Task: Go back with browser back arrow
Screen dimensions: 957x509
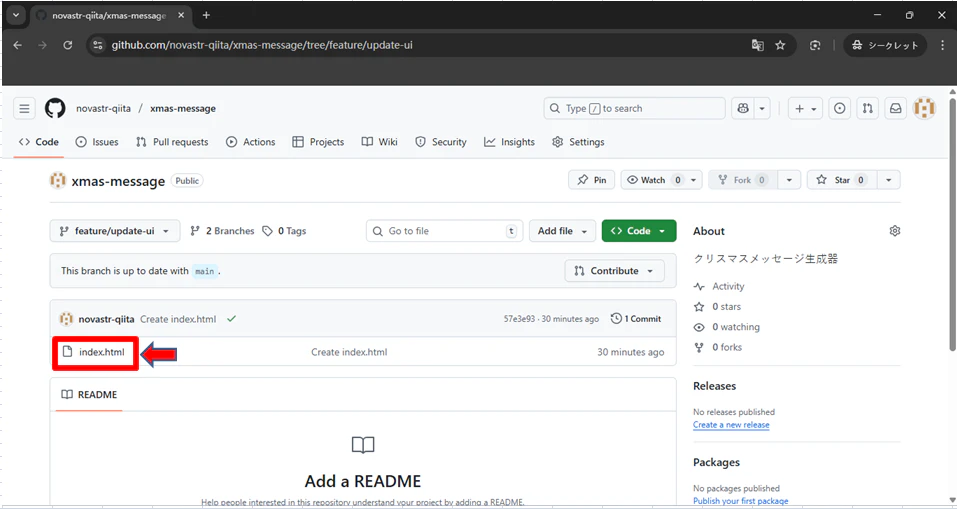Action: pyautogui.click(x=18, y=45)
